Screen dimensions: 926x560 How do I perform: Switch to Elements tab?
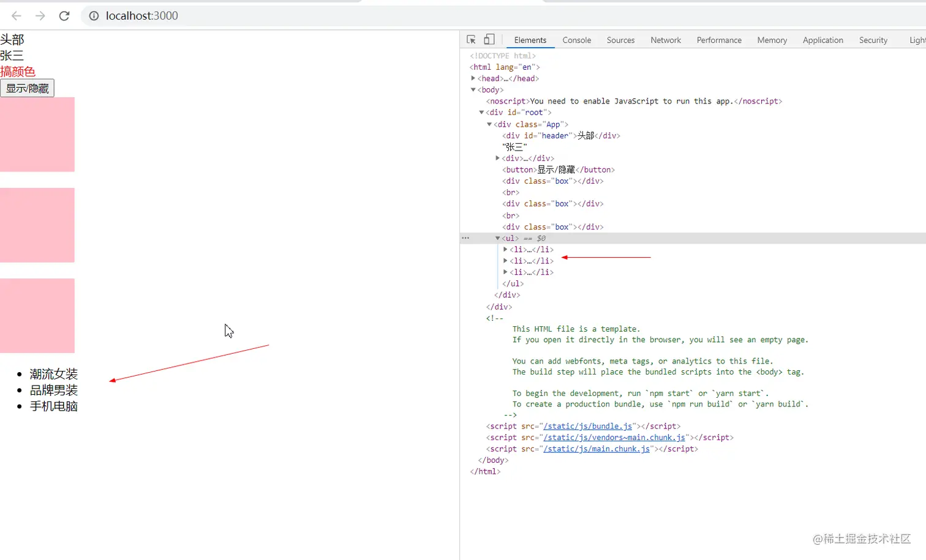point(530,40)
